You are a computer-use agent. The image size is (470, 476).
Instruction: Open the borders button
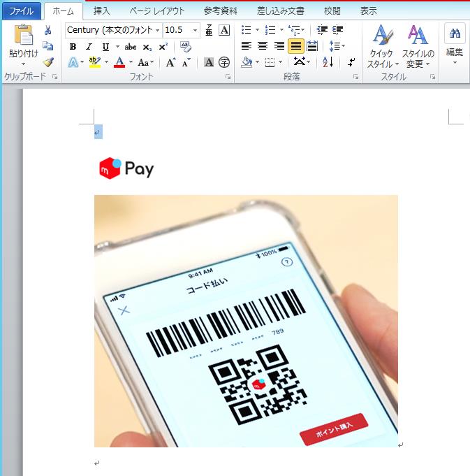[270, 62]
